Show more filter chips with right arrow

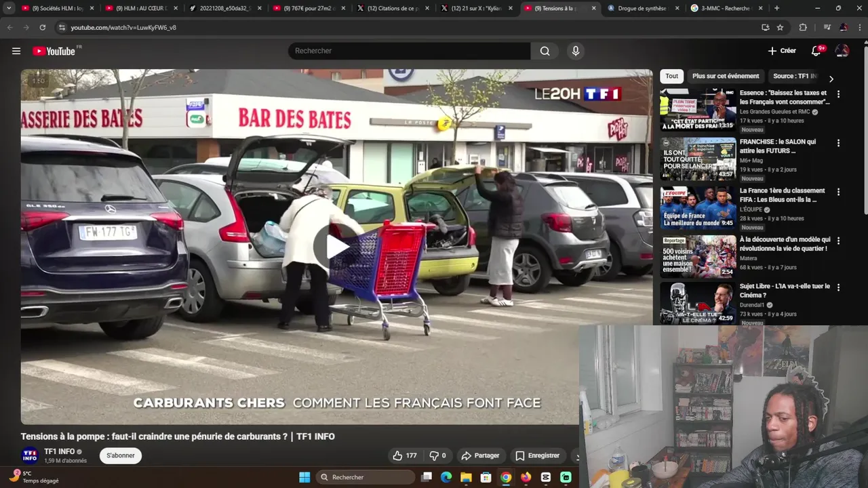tap(831, 79)
